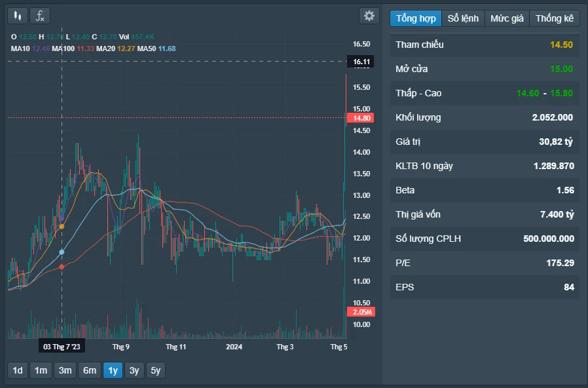Switch the chart to 6m range
588x388 pixels.
pos(89,370)
